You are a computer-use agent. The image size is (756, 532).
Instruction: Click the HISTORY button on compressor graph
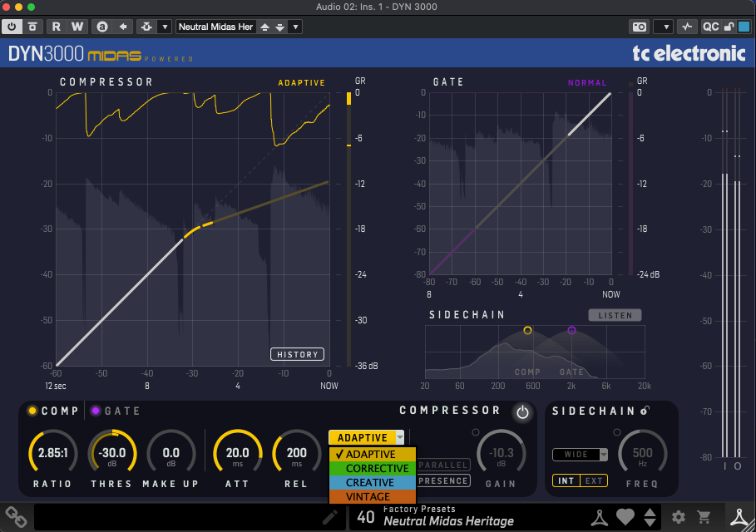click(297, 354)
